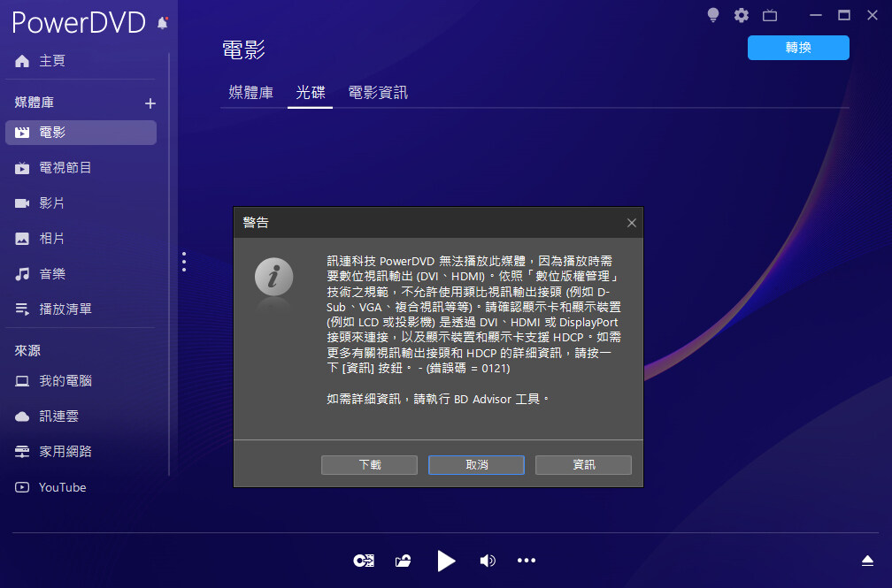Open notifications via the bell icon
Viewport: 892px width, 588px height.
(x=163, y=23)
